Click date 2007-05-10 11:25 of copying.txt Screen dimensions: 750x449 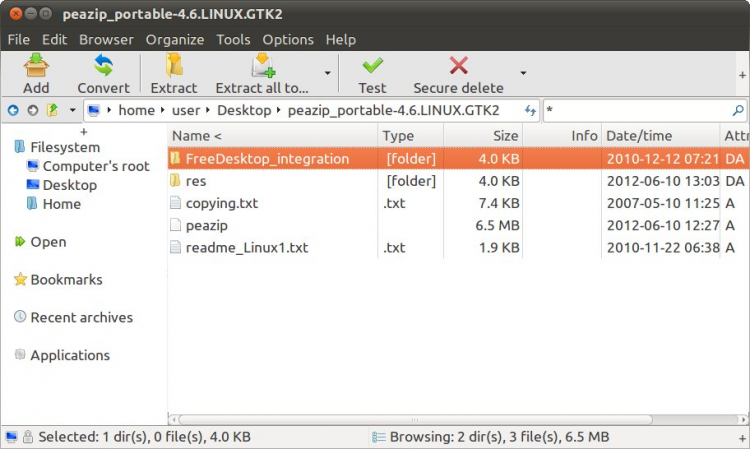[663, 203]
